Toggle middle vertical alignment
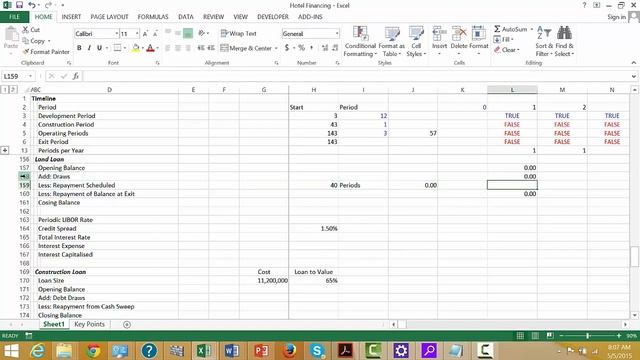 pyautogui.click(x=178, y=33)
